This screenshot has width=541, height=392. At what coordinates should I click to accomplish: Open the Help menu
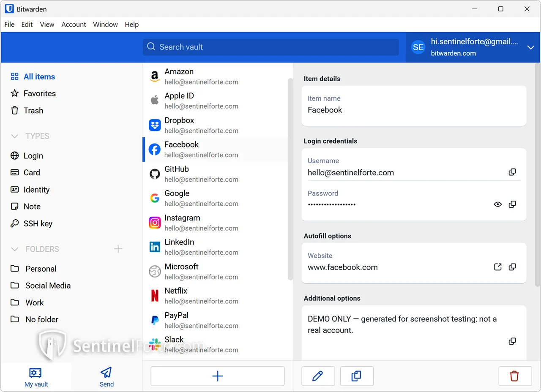click(131, 24)
